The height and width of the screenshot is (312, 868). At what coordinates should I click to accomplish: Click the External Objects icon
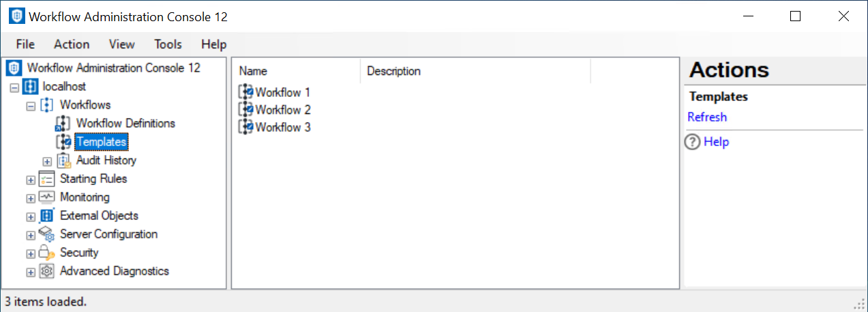[47, 216]
